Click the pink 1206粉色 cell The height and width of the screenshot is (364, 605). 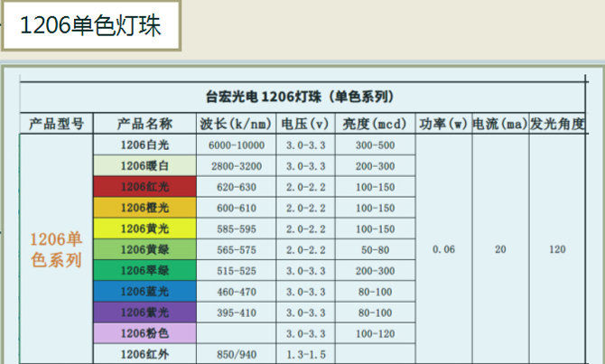pos(144,333)
